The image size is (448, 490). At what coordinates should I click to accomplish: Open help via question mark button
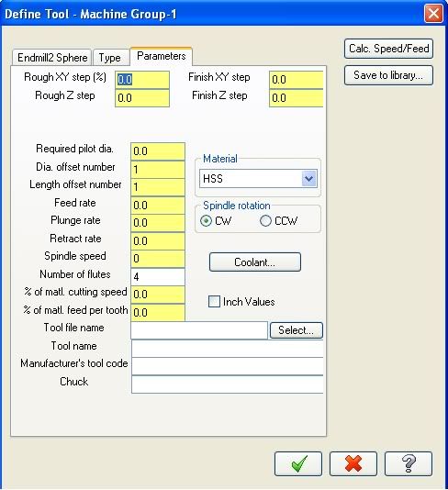(x=409, y=463)
